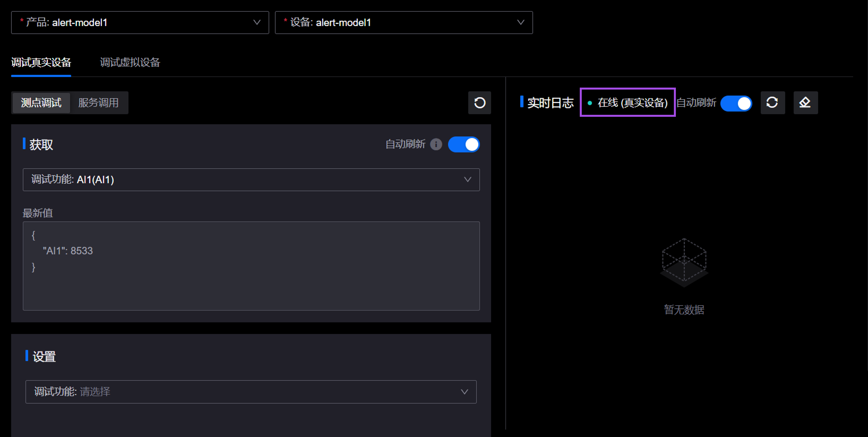The height and width of the screenshot is (437, 868).
Task: Toggle 自动刷新 for 实时日志
Action: click(736, 103)
